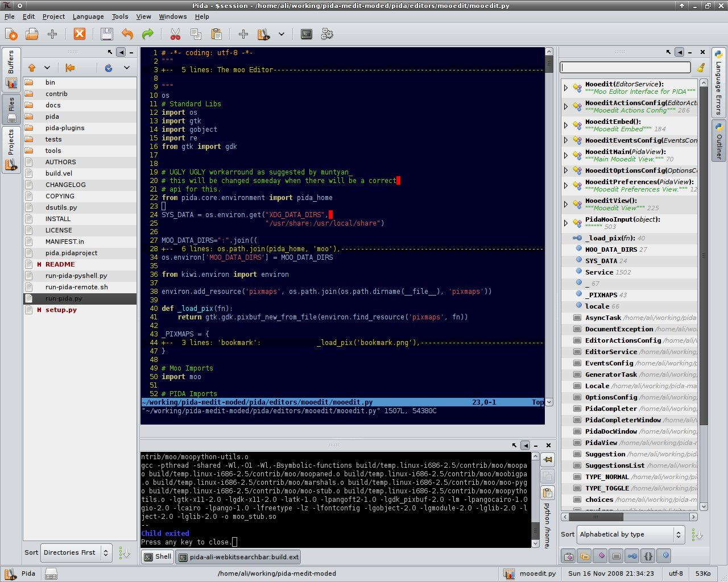Toggle the curly braces filter in outliner
This screenshot has height=582, width=728.
coord(648,556)
